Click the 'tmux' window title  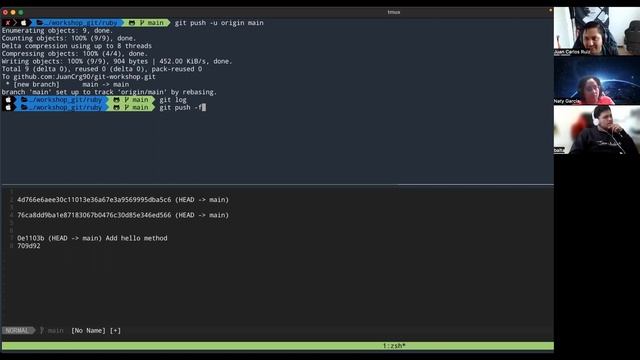point(394,12)
